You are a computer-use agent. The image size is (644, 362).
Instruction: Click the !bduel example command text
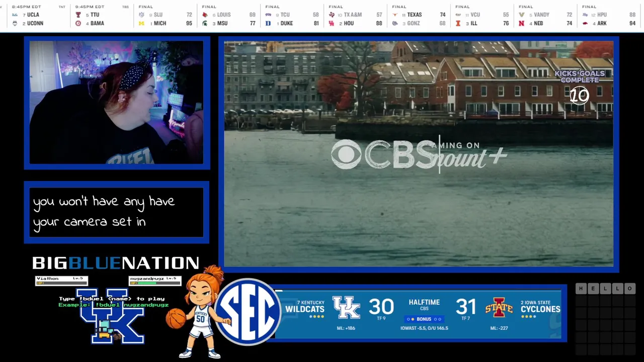[113, 305]
